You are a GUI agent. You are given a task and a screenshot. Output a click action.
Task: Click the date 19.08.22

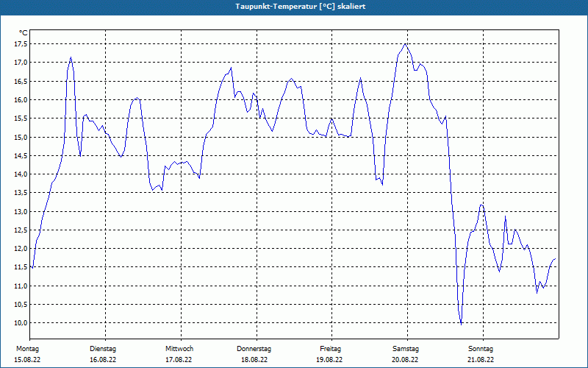click(x=329, y=360)
